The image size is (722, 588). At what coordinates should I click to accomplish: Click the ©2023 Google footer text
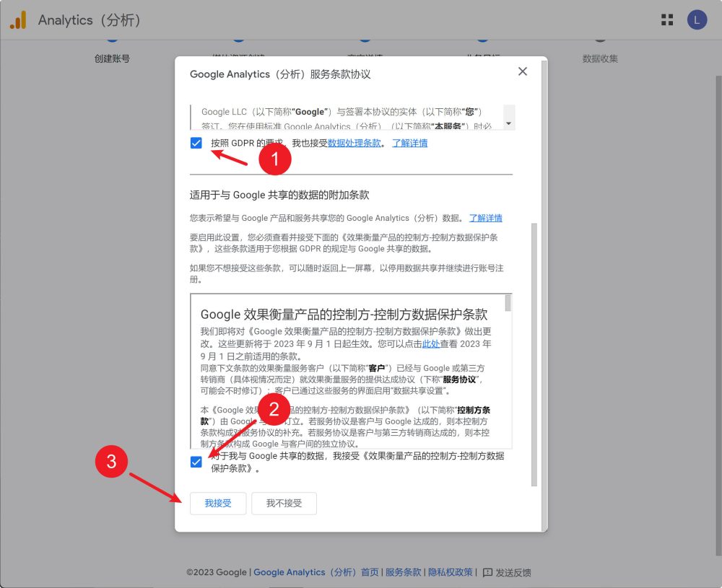[217, 572]
